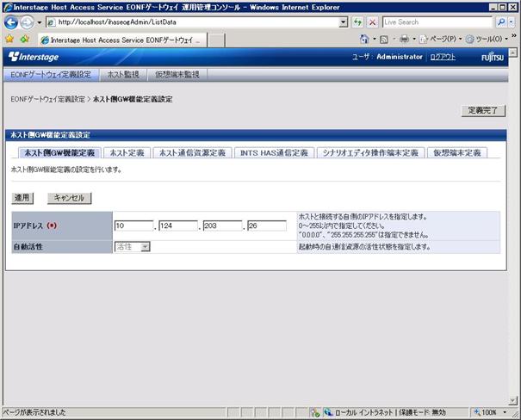Click the RSS feeds icon
This screenshot has height=420, width=521.
pyautogui.click(x=384, y=40)
